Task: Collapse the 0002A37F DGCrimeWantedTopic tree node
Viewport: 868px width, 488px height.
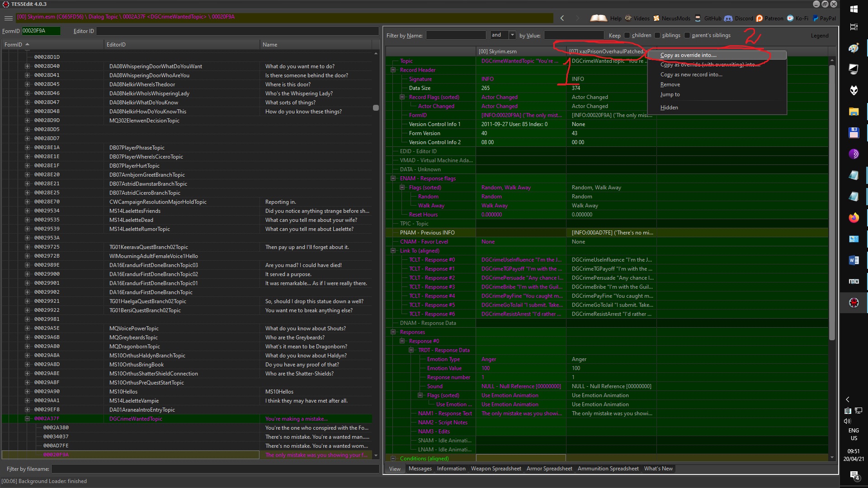Action: click(x=27, y=418)
